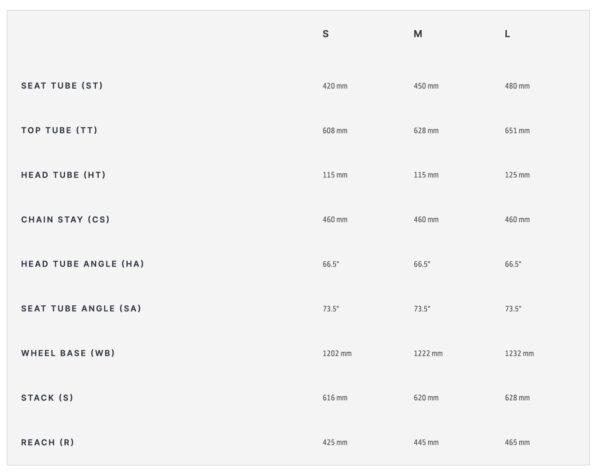
Task: Select the 628 mm stack value for L
Action: (517, 398)
